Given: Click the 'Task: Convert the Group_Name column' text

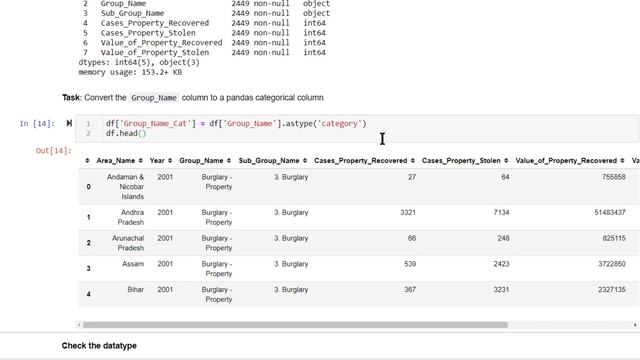Looking at the screenshot, I should tap(193, 98).
